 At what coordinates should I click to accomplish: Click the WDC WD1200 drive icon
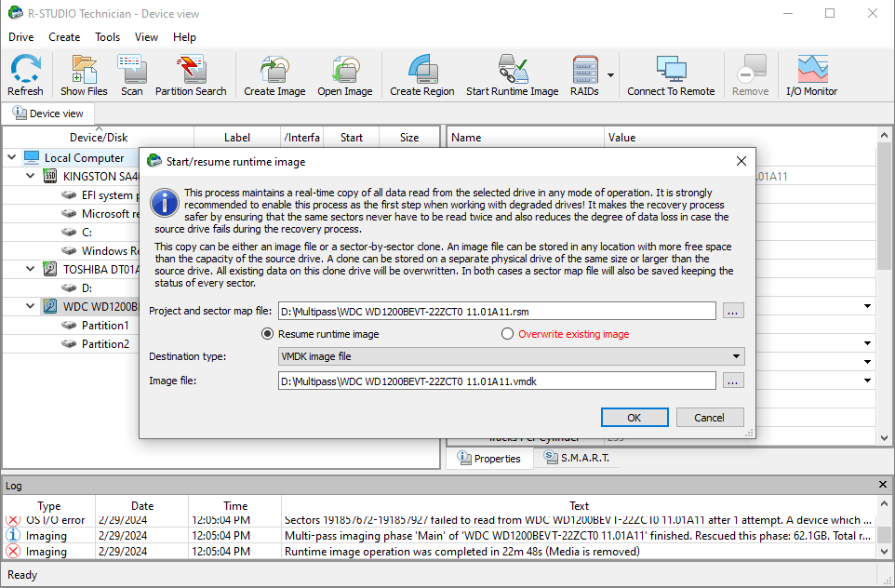[x=50, y=306]
